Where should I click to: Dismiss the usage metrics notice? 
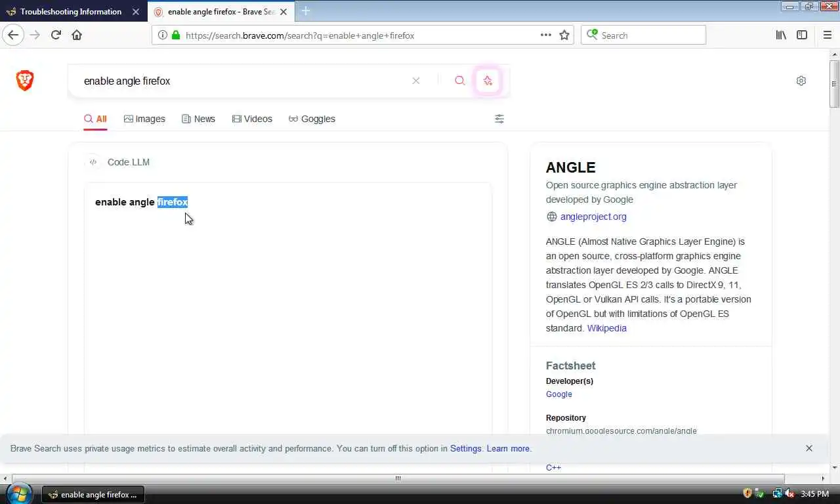(809, 448)
